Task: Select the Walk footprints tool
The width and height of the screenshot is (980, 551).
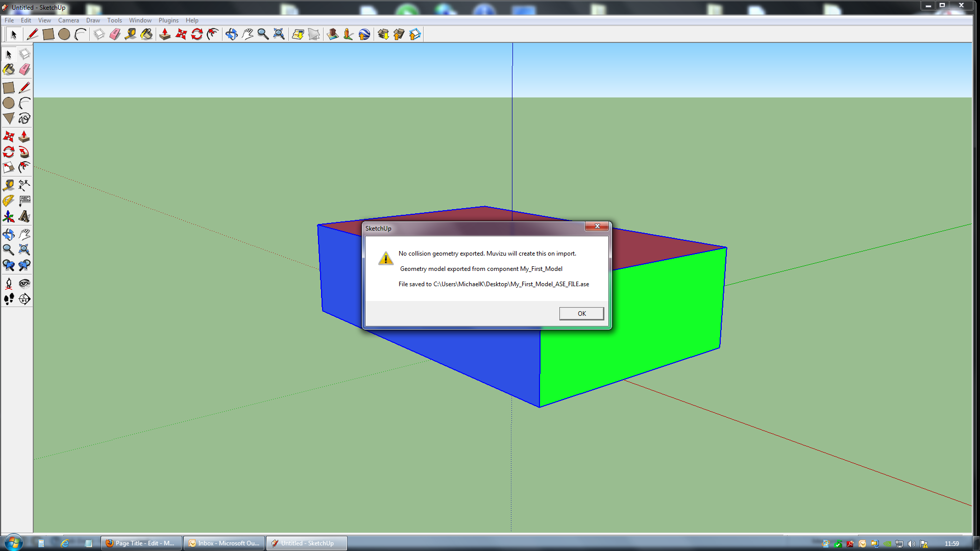Action: (9, 299)
